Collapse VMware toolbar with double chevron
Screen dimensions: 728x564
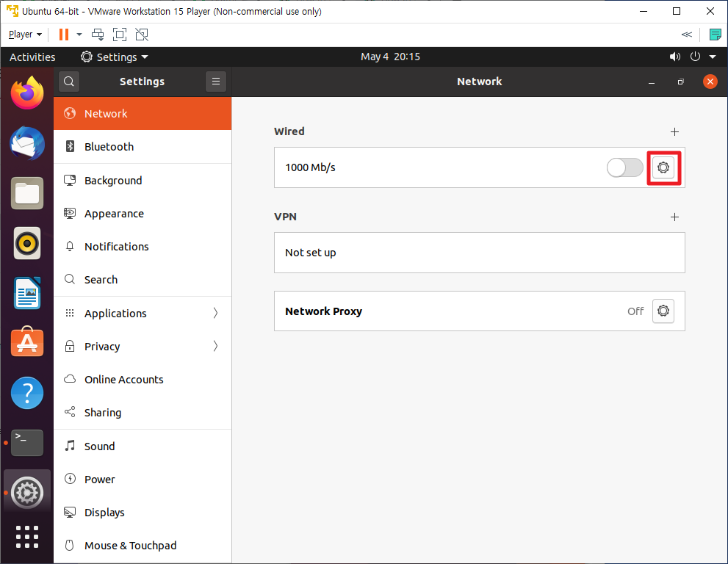(x=687, y=35)
